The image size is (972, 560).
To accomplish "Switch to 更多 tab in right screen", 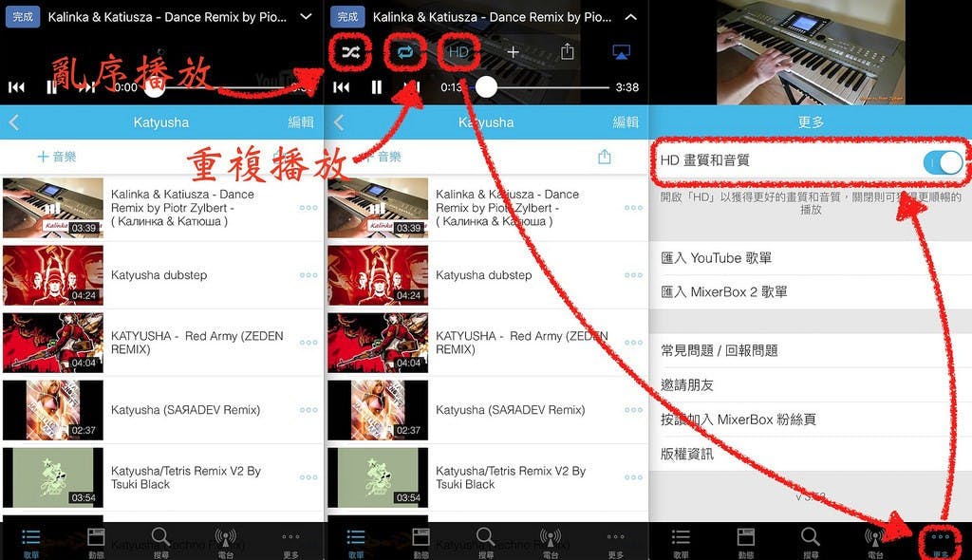I will (x=941, y=543).
